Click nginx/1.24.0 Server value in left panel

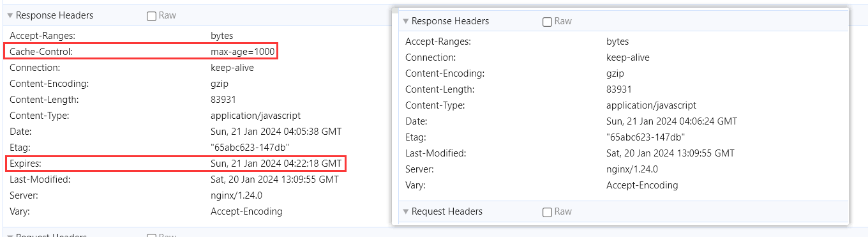pyautogui.click(x=236, y=195)
